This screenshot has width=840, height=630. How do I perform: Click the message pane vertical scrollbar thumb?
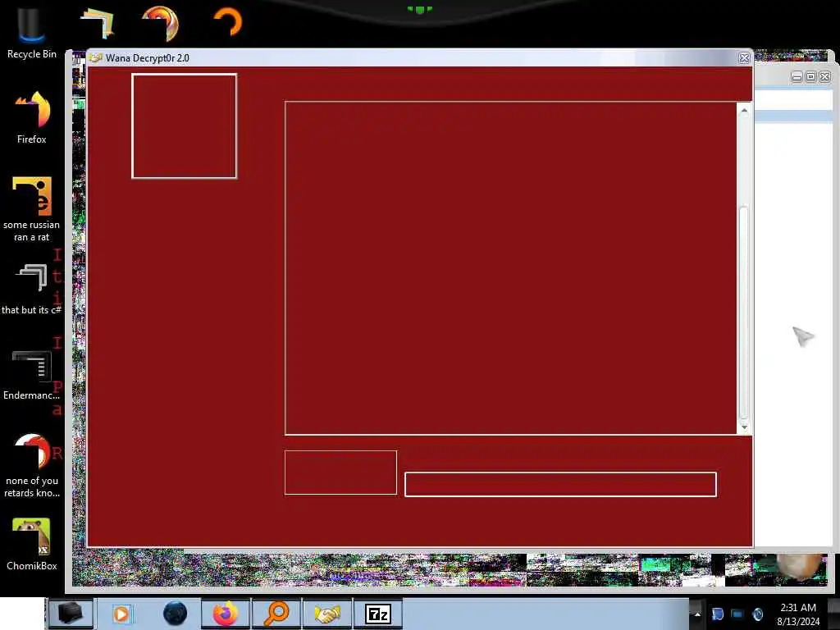tap(744, 312)
